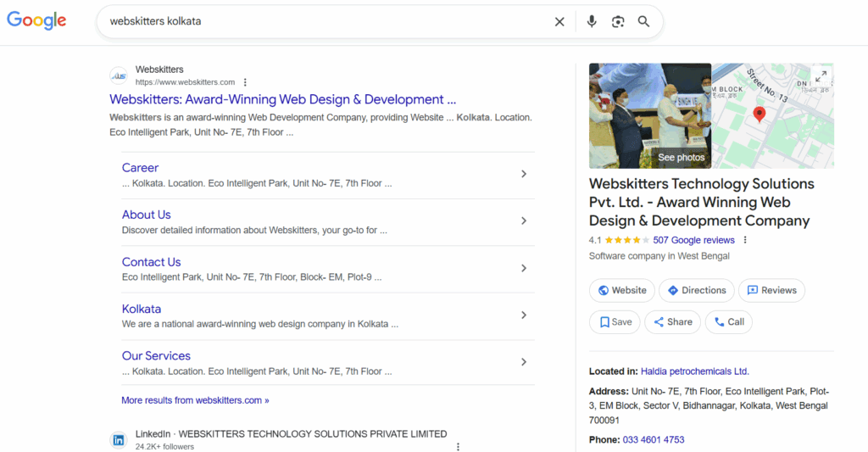
Task: Select the address text 'Unit No- 7E, 7th Floor'
Action: pyautogui.click(x=676, y=391)
